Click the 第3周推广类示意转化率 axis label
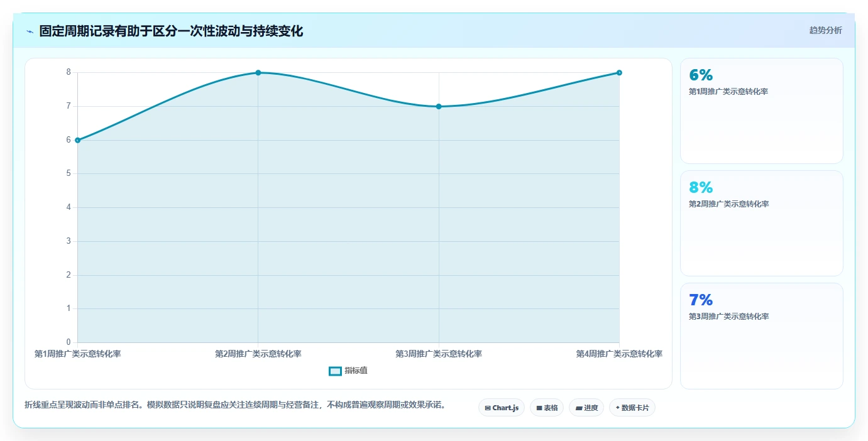Screen dimensions: 868x441 (x=439, y=354)
